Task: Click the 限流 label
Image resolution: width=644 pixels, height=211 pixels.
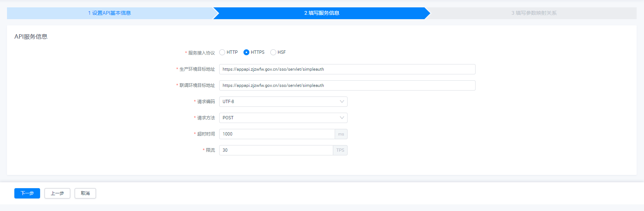Action: (210, 150)
